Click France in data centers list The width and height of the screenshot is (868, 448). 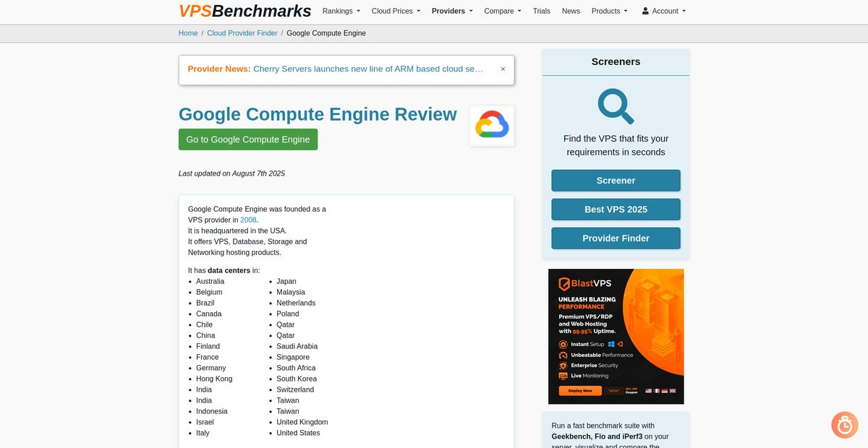click(x=208, y=357)
